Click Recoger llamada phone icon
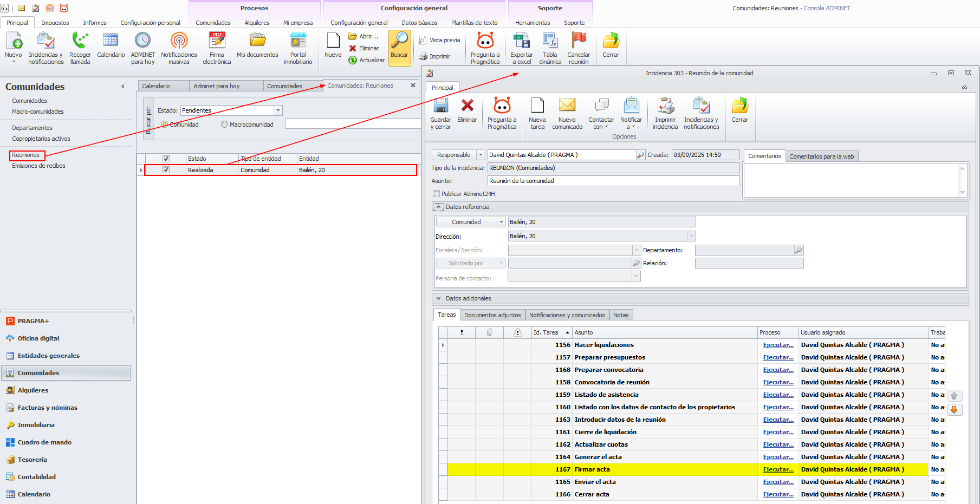980x504 pixels. coord(80,41)
